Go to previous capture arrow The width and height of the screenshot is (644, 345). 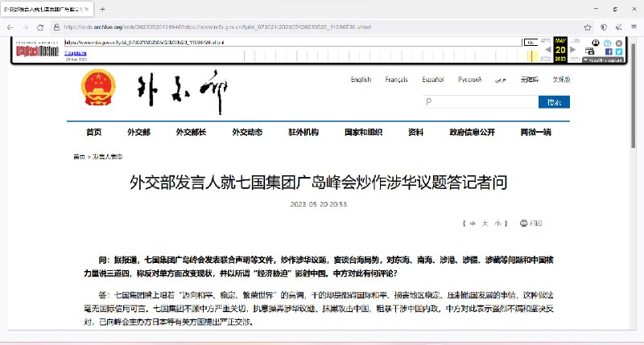[x=548, y=50]
